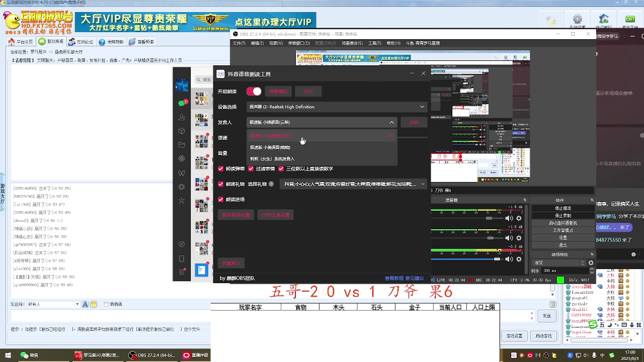The width and height of the screenshot is (644, 362).
Task: Click the 弹幕模拟 button
Action: pos(278,92)
